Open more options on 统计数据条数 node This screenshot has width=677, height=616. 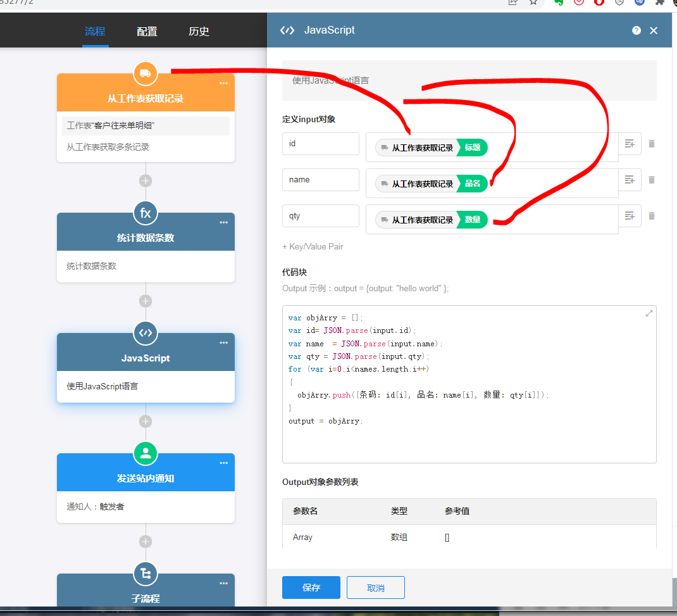click(223, 223)
